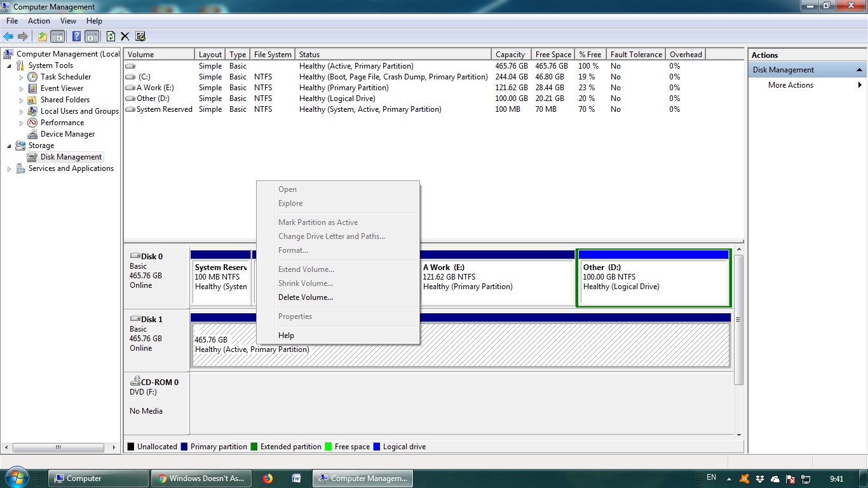
Task: Open the More Actions submenu
Action: [807, 85]
